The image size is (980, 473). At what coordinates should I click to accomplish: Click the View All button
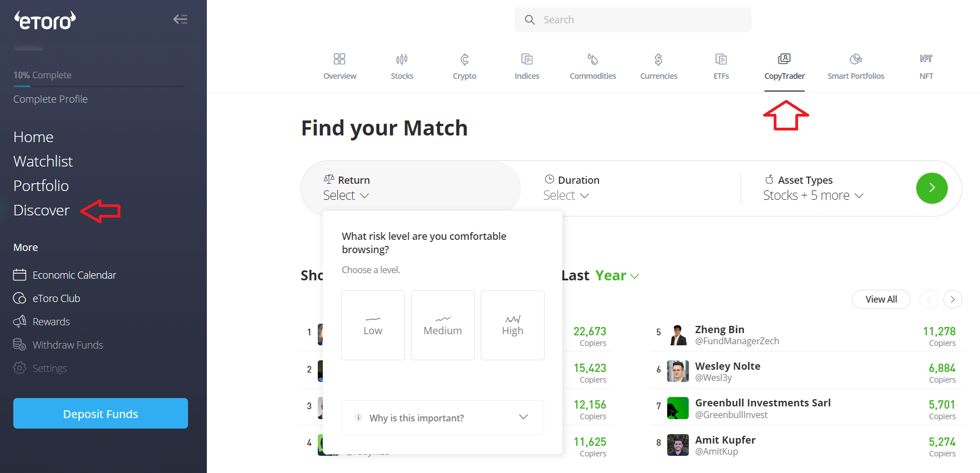(x=881, y=299)
